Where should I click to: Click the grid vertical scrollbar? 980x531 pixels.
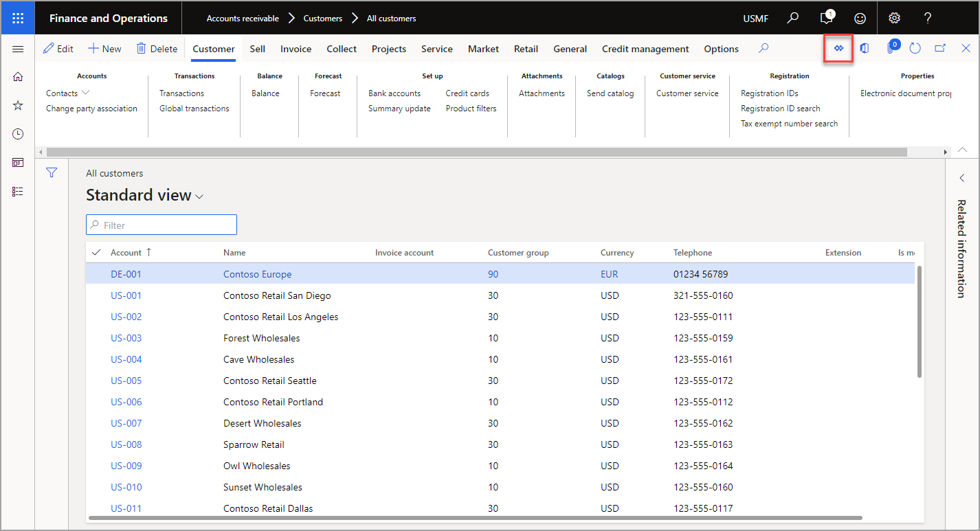[920, 321]
